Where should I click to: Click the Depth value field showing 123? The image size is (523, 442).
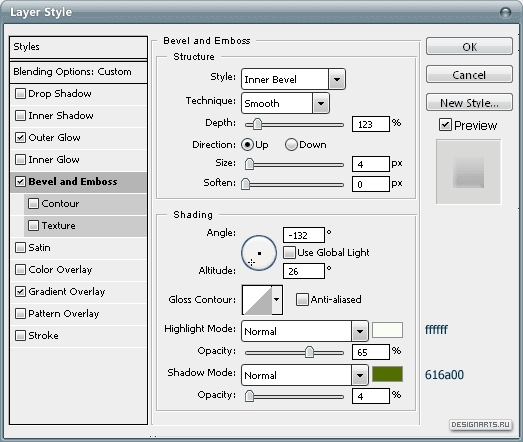371,124
